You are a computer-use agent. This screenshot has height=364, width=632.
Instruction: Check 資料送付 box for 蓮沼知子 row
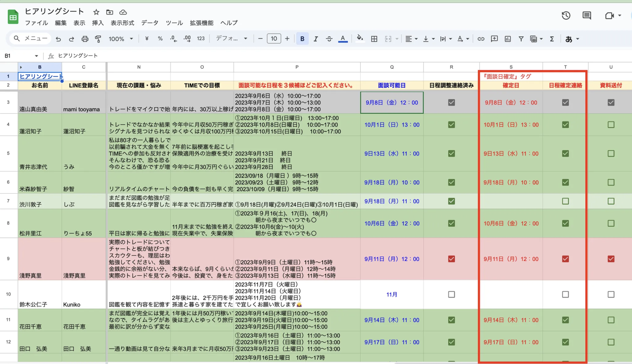pos(611,125)
